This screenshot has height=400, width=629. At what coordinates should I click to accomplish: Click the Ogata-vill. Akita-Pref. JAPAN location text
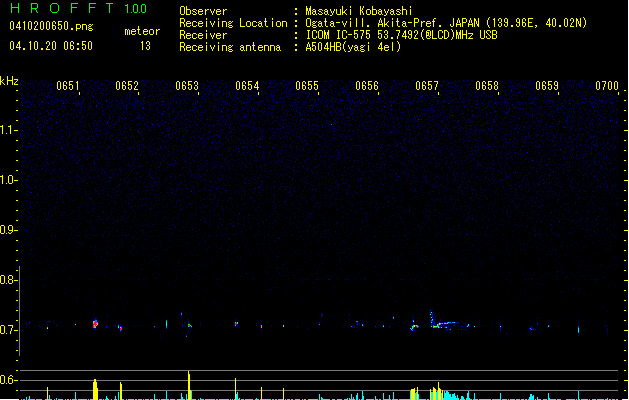click(x=446, y=23)
